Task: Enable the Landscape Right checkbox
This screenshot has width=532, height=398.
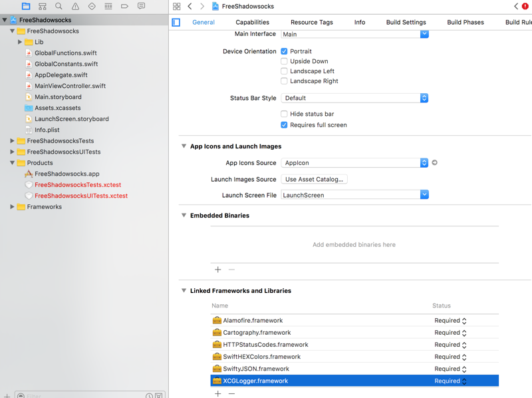Action: pos(284,81)
